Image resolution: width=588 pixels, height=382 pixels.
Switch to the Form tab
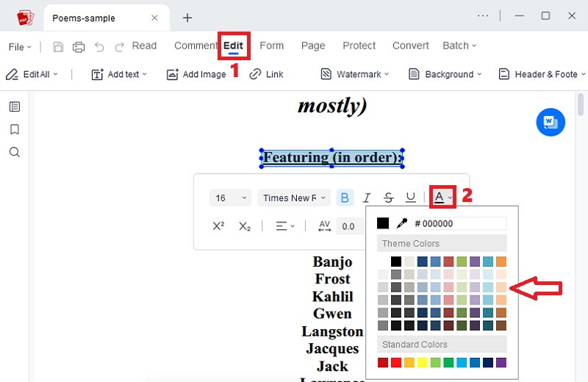click(271, 46)
